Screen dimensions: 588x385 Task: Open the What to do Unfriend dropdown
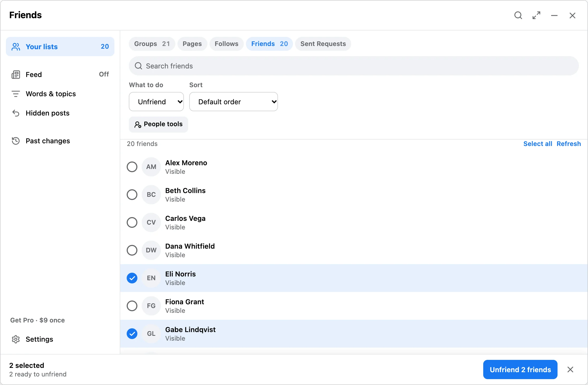pos(156,102)
